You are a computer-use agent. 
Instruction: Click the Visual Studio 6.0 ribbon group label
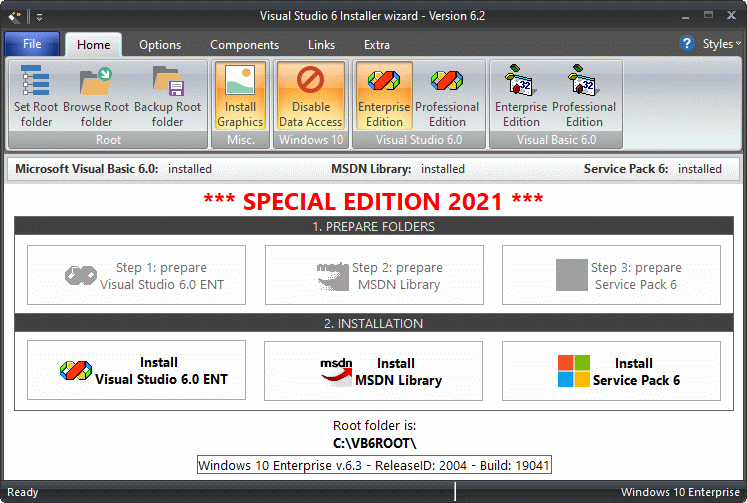[x=419, y=140]
